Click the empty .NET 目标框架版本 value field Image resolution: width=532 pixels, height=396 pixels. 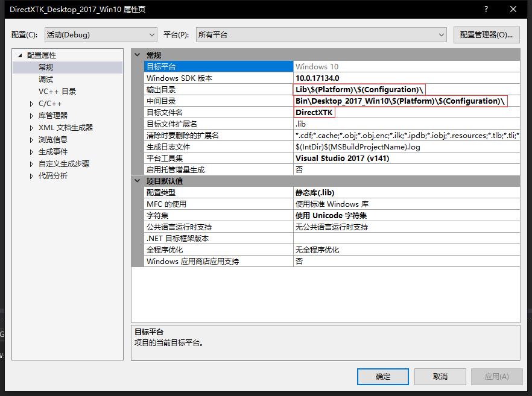coord(407,238)
